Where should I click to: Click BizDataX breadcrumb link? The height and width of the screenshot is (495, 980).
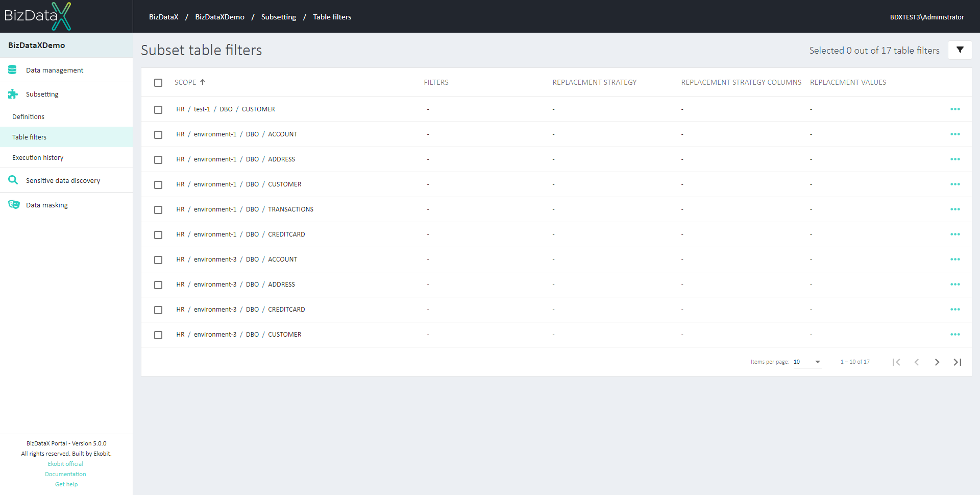(x=163, y=17)
